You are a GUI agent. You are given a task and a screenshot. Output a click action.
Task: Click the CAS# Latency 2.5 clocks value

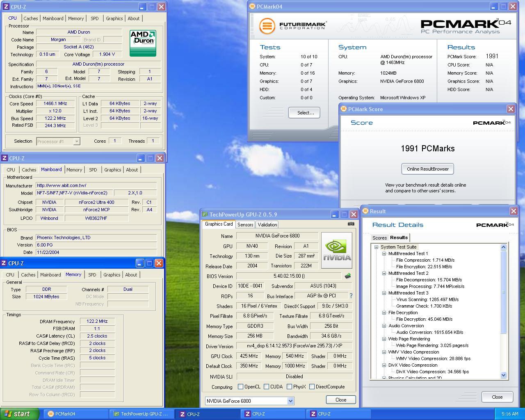97,336
